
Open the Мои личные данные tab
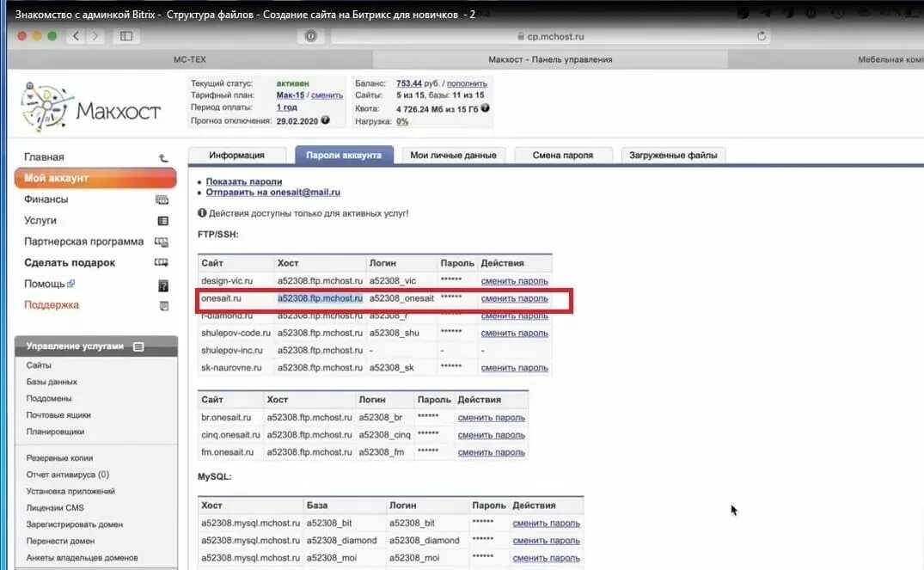(453, 155)
